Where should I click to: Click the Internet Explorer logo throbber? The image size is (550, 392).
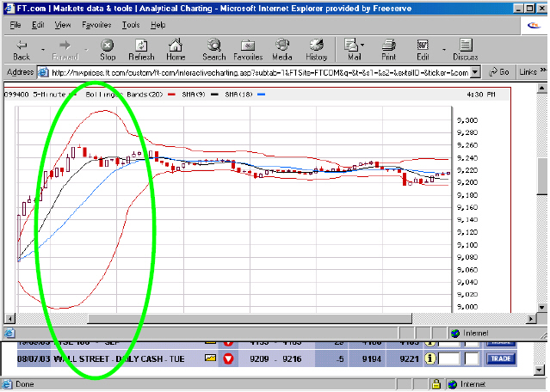tap(534, 25)
